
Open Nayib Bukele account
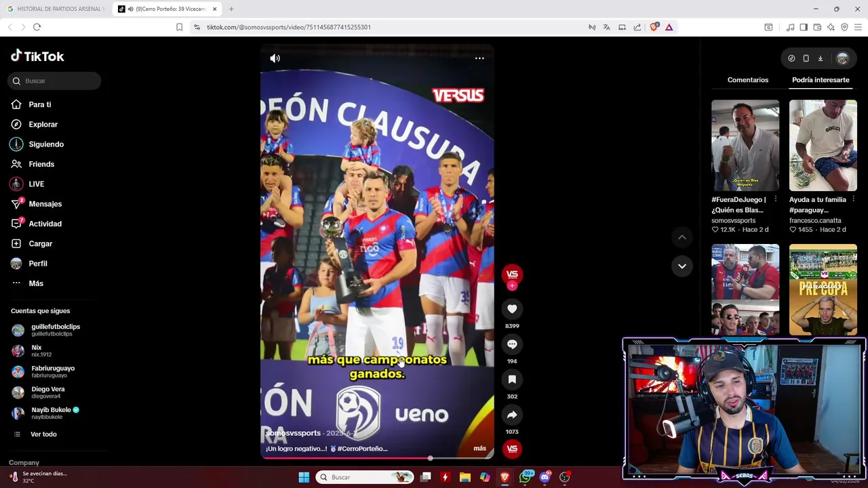(x=54, y=413)
